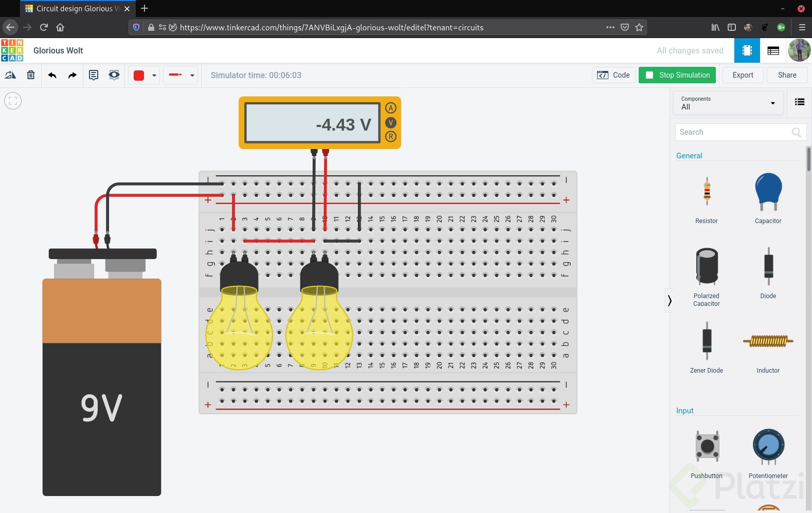
Task: Click the site padlock icon
Action: 151,27
